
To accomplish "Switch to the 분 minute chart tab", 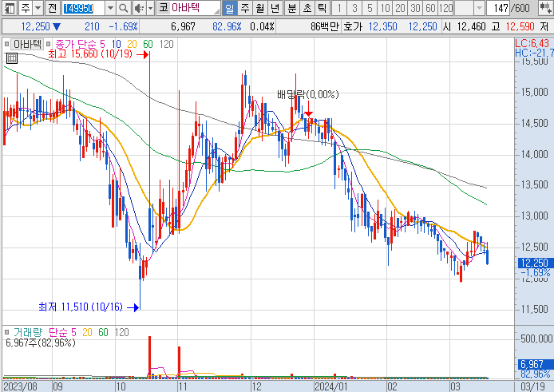I will pos(292,8).
